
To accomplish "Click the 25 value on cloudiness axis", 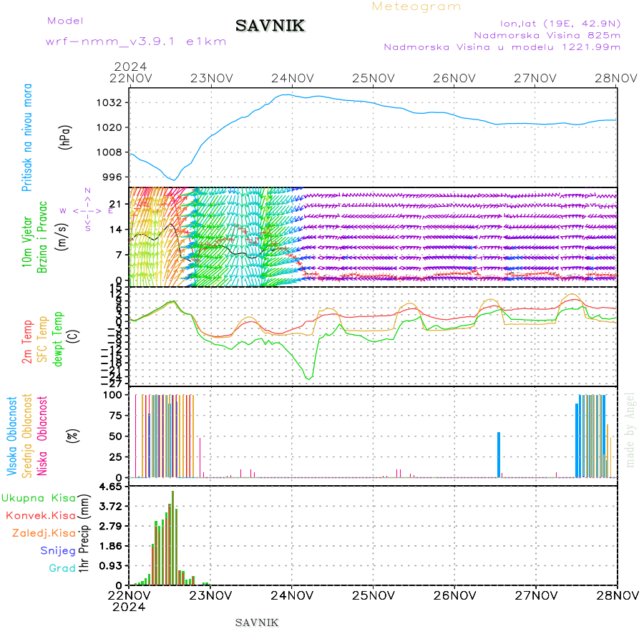I will 116,457.
